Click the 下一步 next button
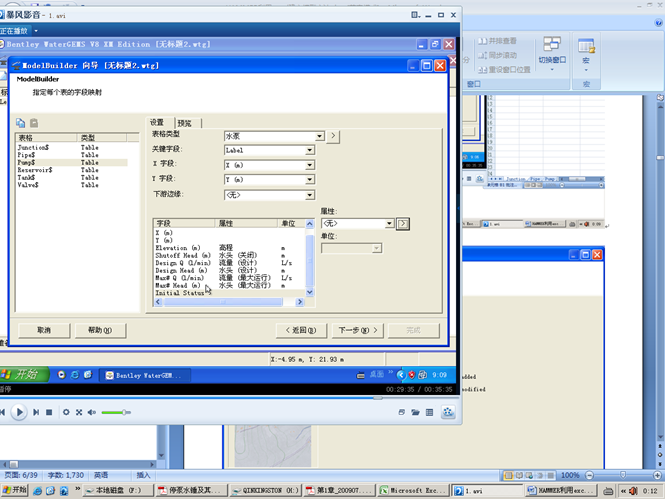Viewport: 665px width, 499px height. (x=354, y=329)
